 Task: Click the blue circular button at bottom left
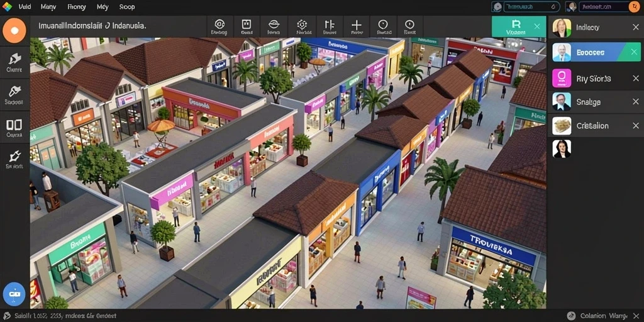14,293
